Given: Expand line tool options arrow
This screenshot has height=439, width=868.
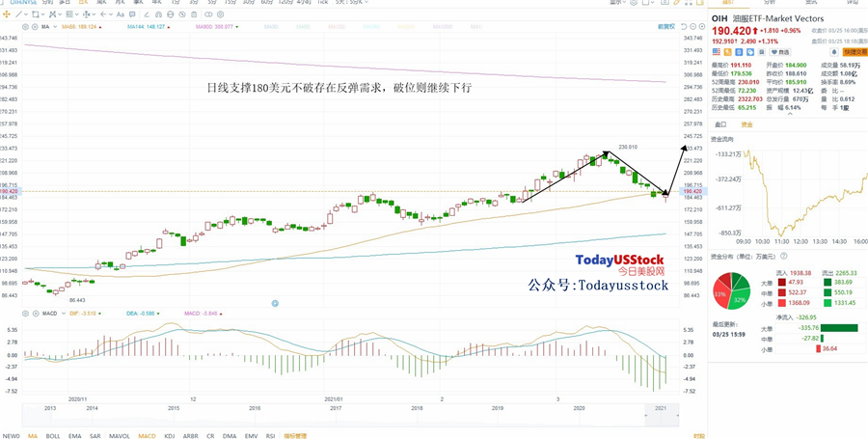Looking at the screenshot, I should pos(26,14).
